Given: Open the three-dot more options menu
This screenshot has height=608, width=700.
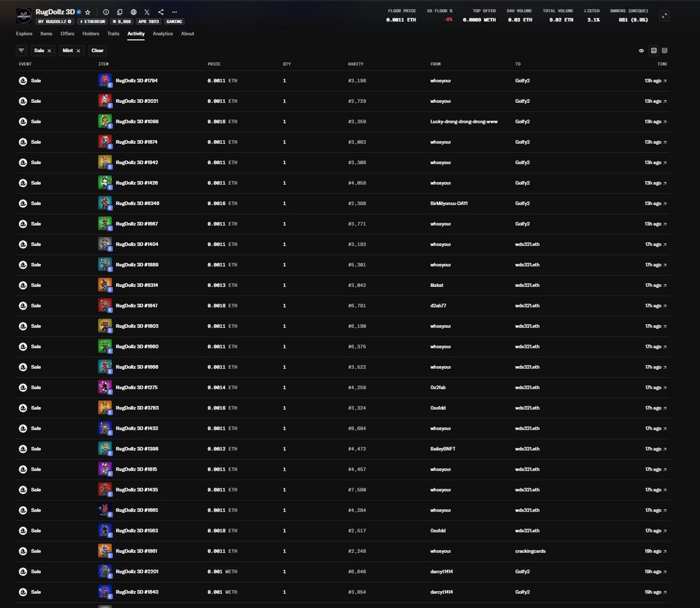Looking at the screenshot, I should click(x=175, y=12).
